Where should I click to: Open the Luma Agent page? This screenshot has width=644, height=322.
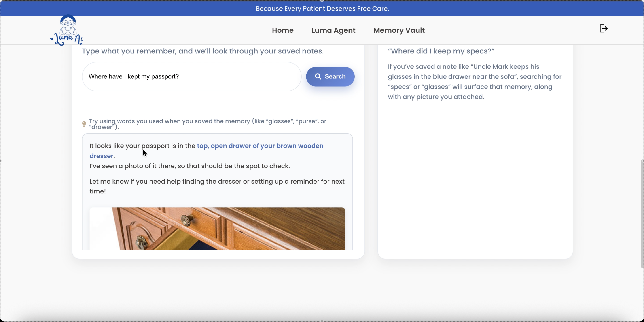[x=333, y=30]
